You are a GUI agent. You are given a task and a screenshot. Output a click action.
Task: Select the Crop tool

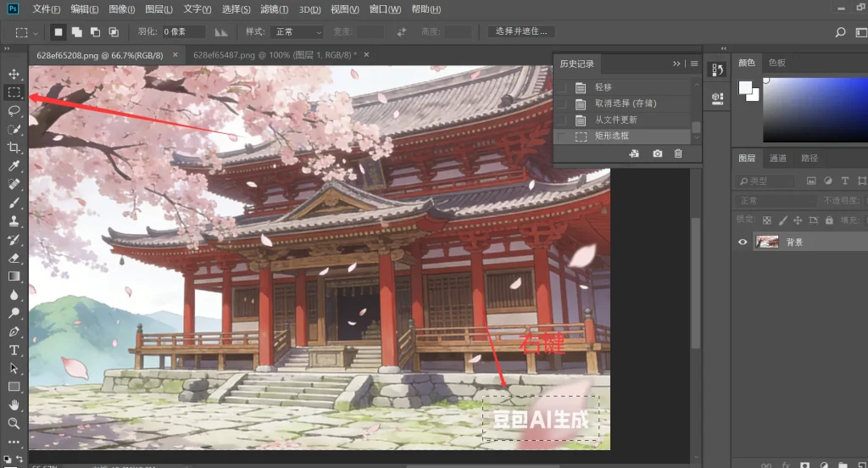[14, 148]
